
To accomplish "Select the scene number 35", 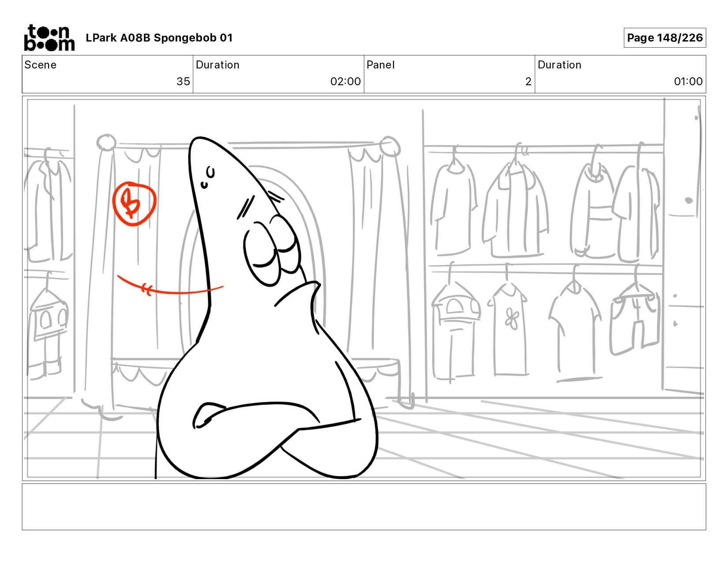I will [183, 81].
